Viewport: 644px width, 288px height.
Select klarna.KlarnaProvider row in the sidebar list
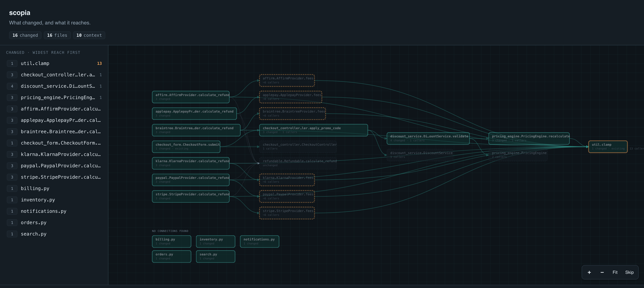click(54, 154)
